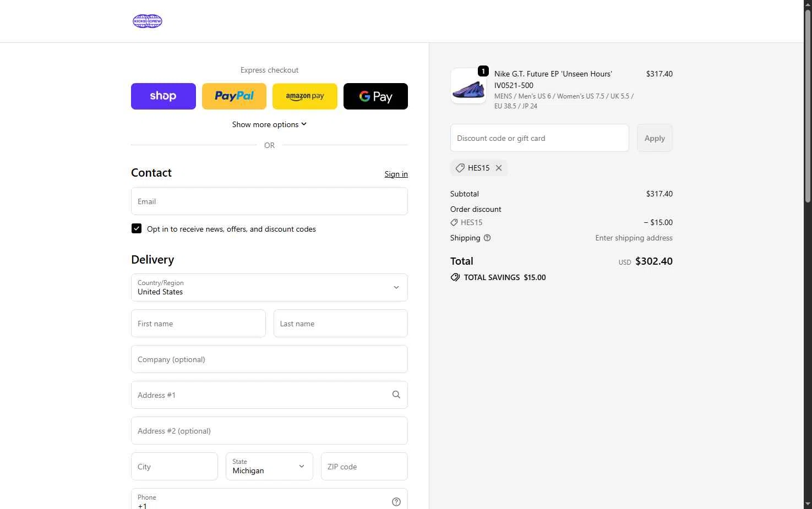Uncheck opt in to news and offers
The height and width of the screenshot is (509, 812).
pyautogui.click(x=137, y=228)
